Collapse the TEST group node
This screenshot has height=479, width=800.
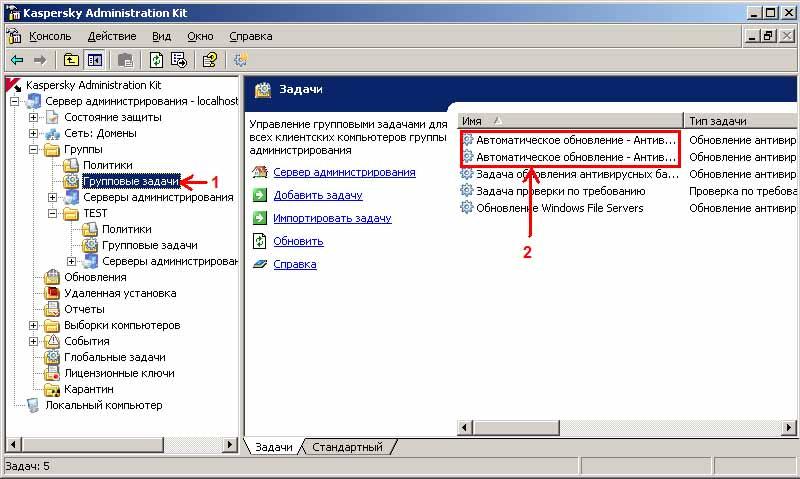pos(53,214)
